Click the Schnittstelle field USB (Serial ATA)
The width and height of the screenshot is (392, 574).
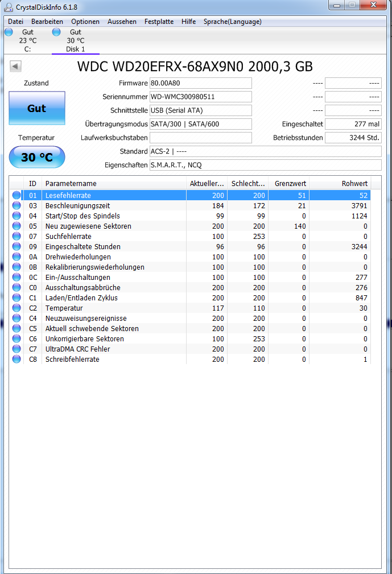click(201, 110)
